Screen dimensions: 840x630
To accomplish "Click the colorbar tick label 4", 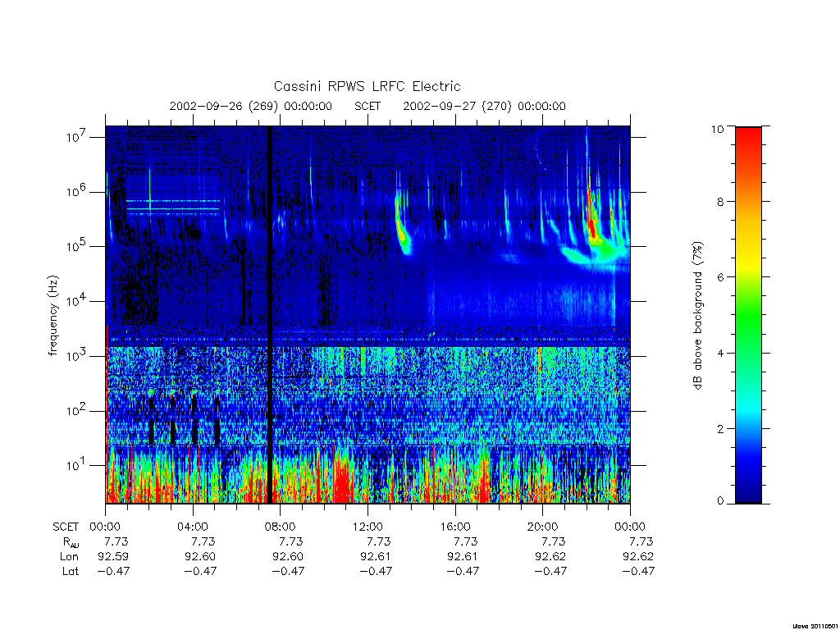I will [720, 353].
